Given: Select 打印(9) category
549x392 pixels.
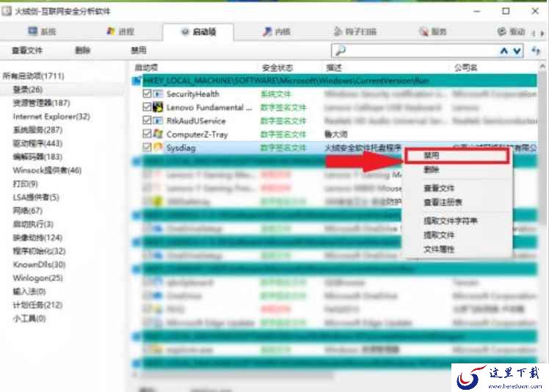Looking at the screenshot, I should (x=25, y=184).
